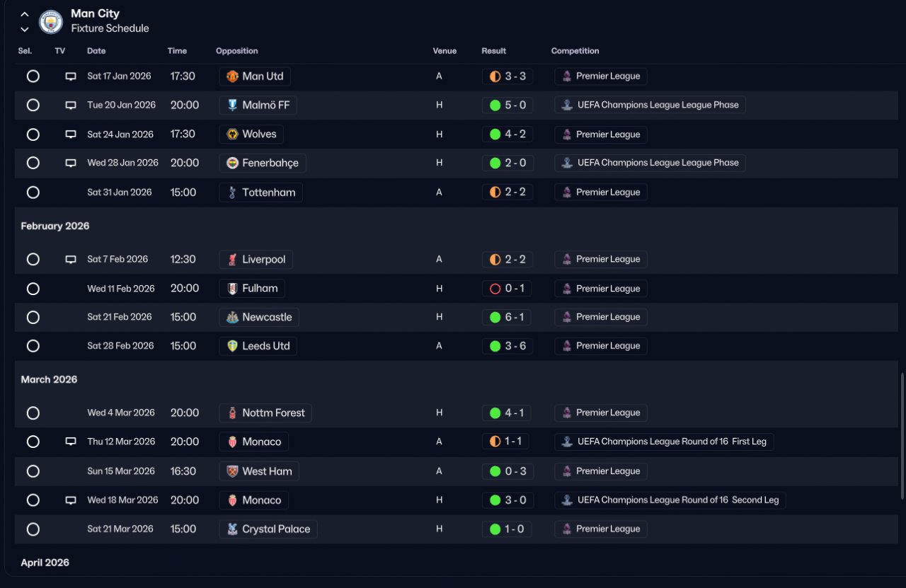Click the down chevron beside Man City
The width and height of the screenshot is (906, 588).
coord(25,29)
